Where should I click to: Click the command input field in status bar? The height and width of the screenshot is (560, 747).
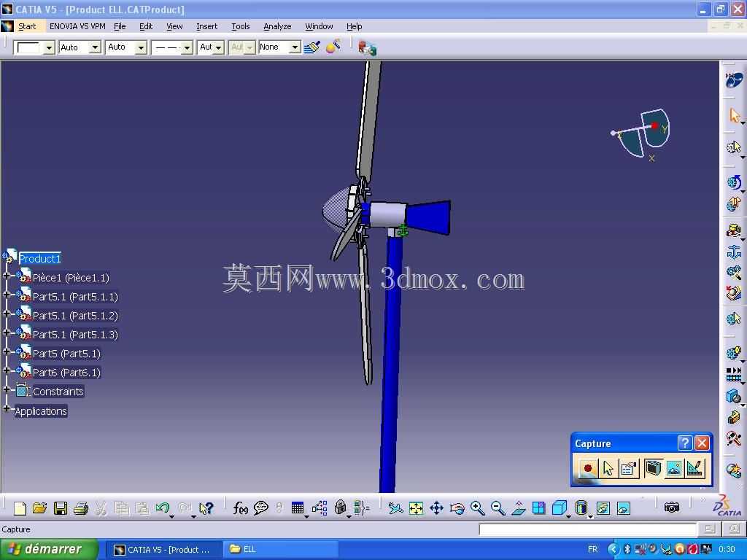587,529
